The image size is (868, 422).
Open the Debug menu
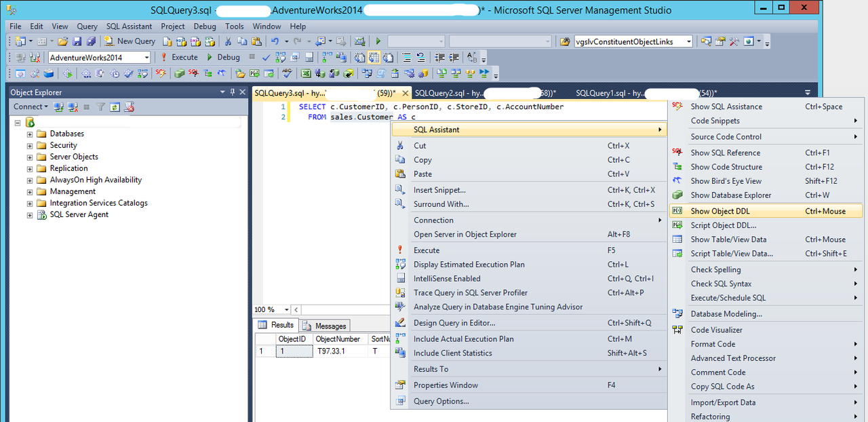(205, 26)
